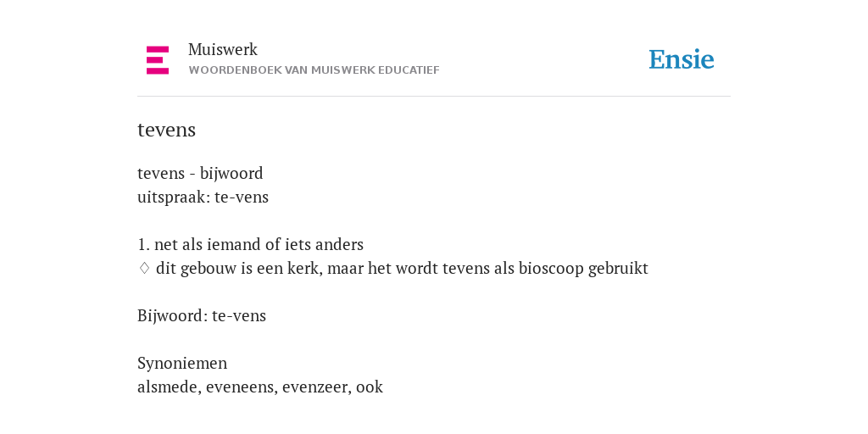Click the synonym 'eveneens'
The width and height of the screenshot is (868, 434).
241,387
